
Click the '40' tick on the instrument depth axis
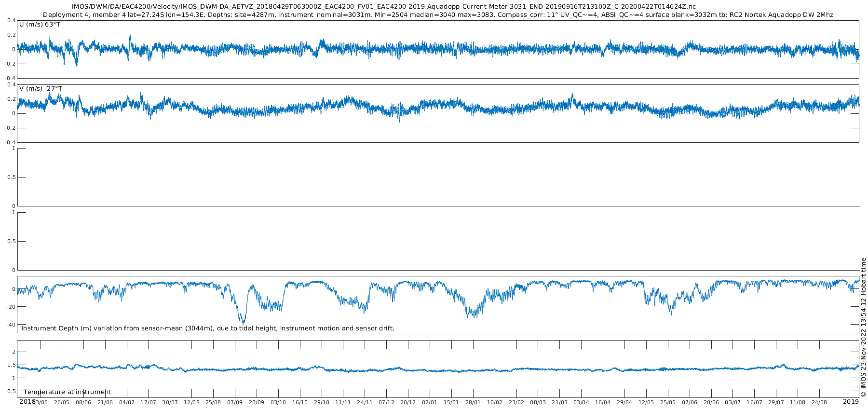pos(12,325)
